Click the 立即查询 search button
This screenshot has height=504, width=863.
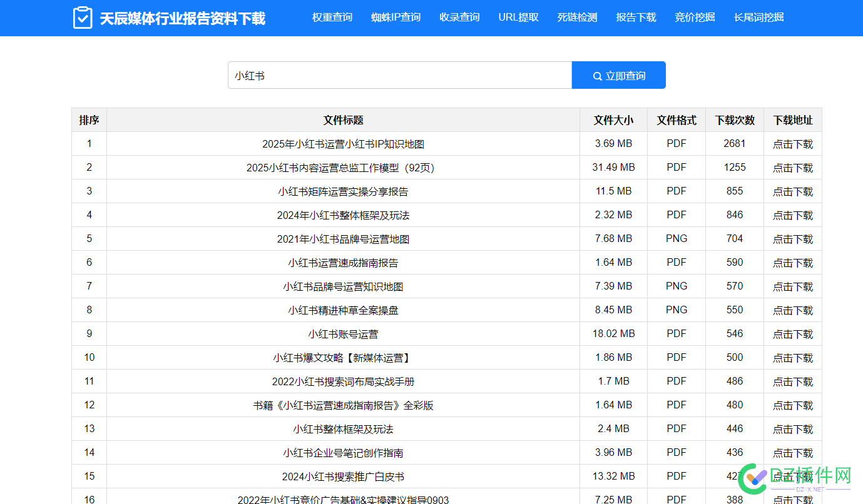(619, 75)
